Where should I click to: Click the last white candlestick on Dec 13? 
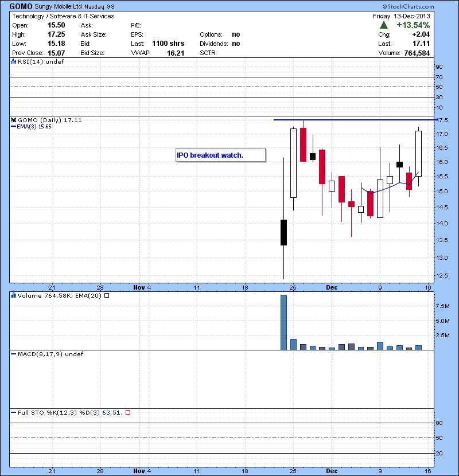[418, 154]
